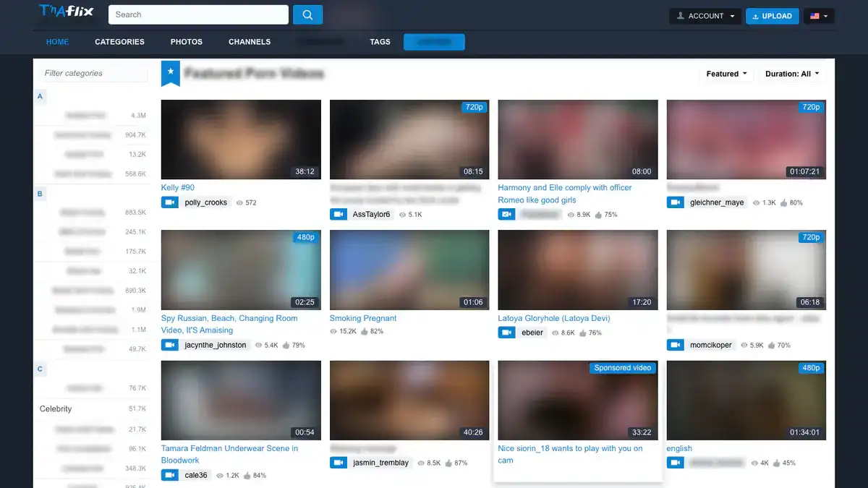The width and height of the screenshot is (868, 488).
Task: Click the thumbs-up icon beside 82%
Action: click(365, 331)
